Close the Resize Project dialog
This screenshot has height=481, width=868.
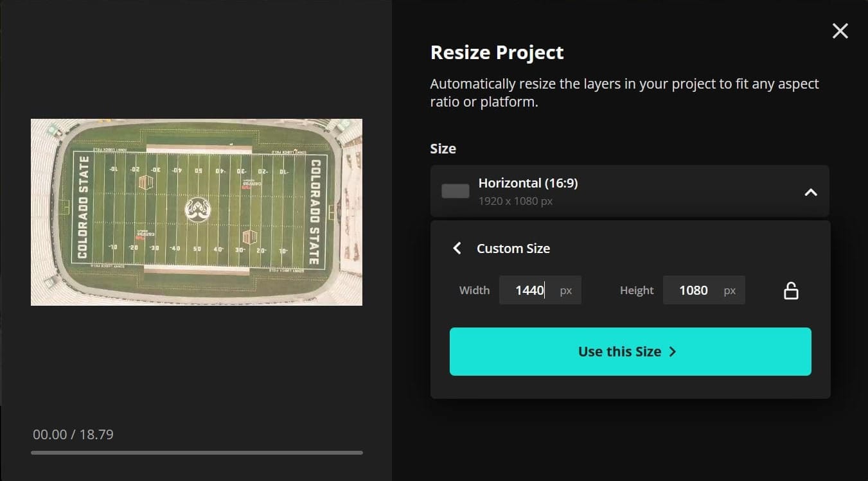pos(840,31)
